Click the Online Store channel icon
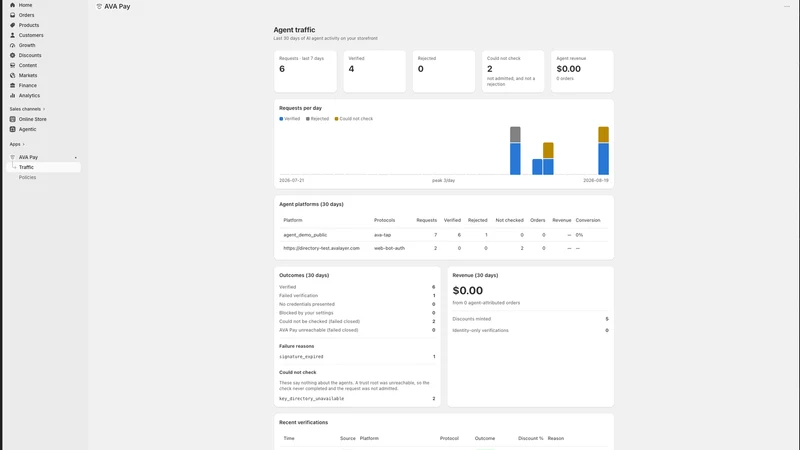The height and width of the screenshot is (450, 800). pyautogui.click(x=13, y=119)
